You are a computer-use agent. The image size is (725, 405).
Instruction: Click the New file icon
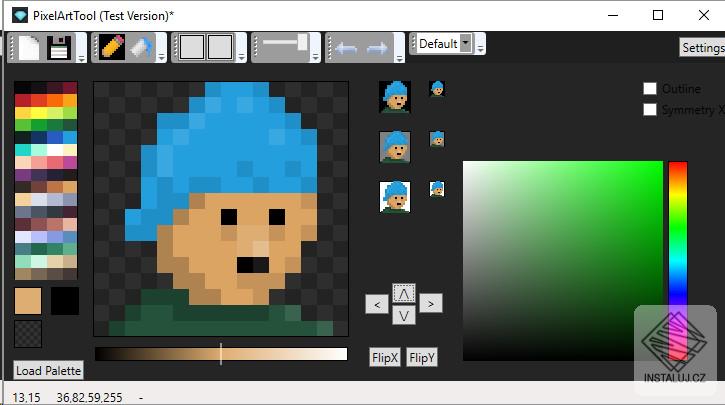click(29, 47)
